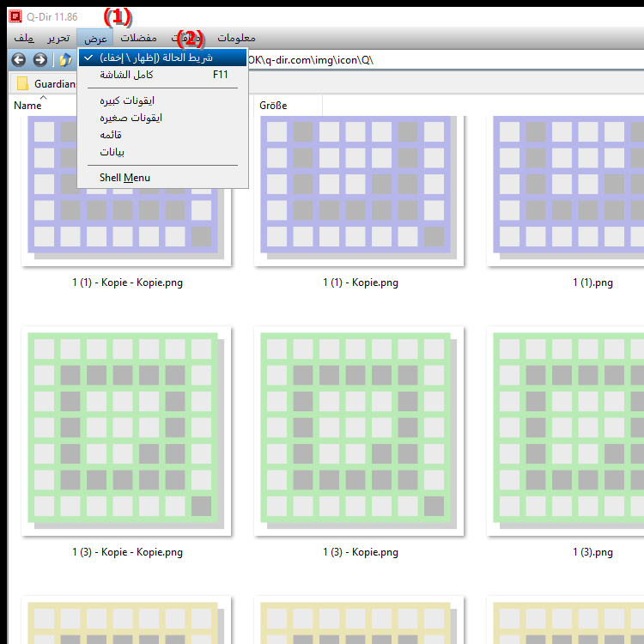Select thumbnail 1 (3) - Kopie - Kopie.png

click(x=126, y=431)
